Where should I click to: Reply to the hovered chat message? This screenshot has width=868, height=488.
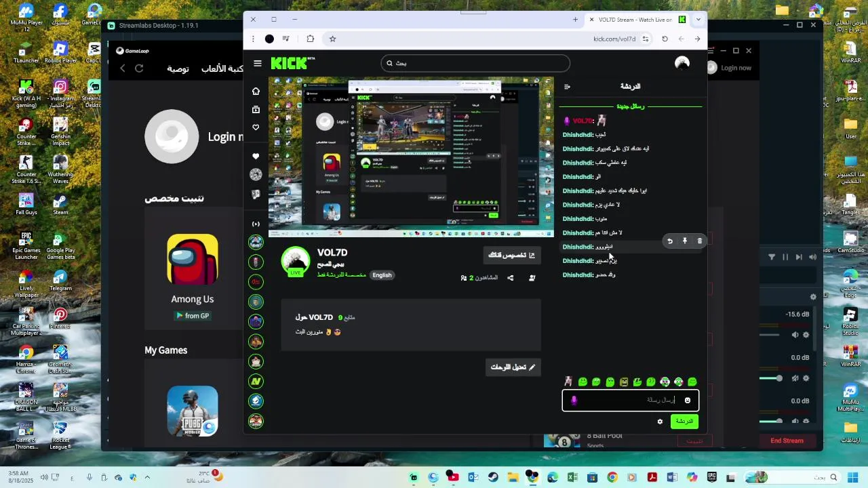670,241
